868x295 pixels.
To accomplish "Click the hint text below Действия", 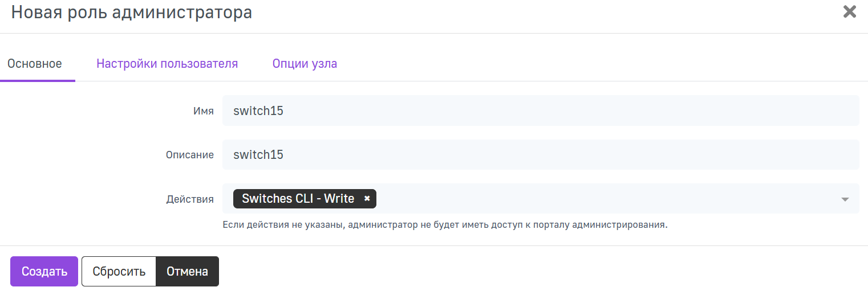I will (x=445, y=225).
